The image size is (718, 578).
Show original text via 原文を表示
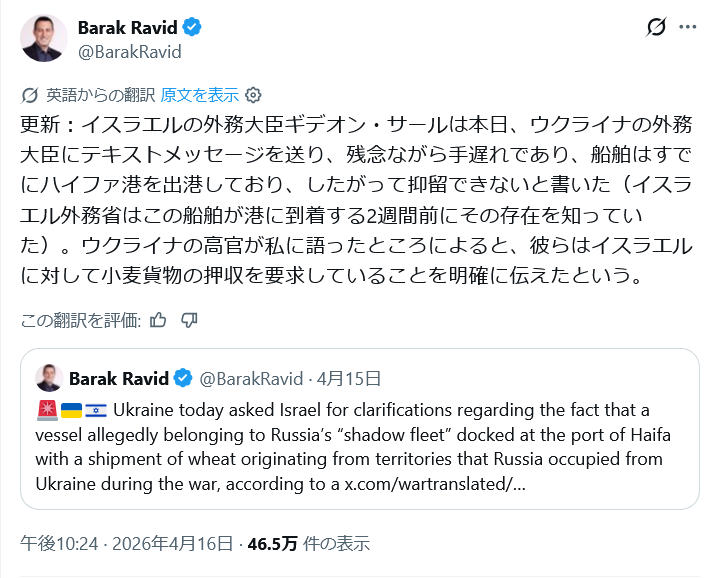[199, 95]
